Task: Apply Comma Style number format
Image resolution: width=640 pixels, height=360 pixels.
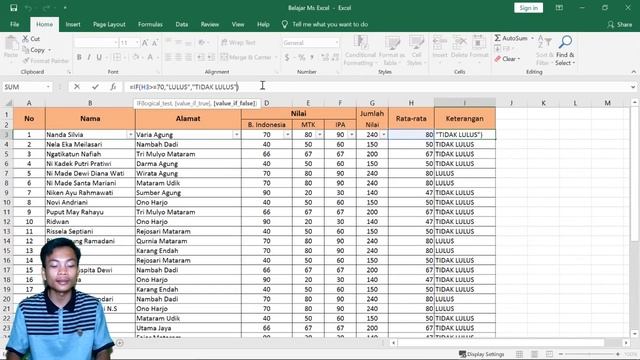Action: coord(312,58)
